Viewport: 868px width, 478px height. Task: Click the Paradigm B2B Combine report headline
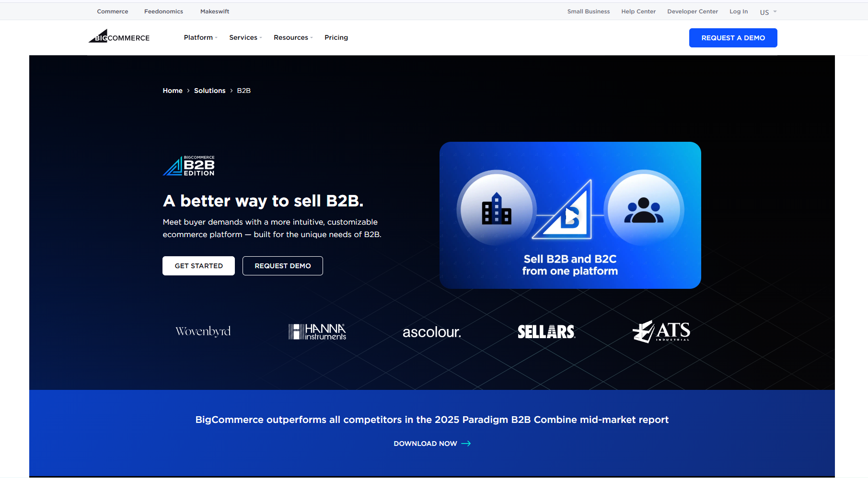coord(432,420)
